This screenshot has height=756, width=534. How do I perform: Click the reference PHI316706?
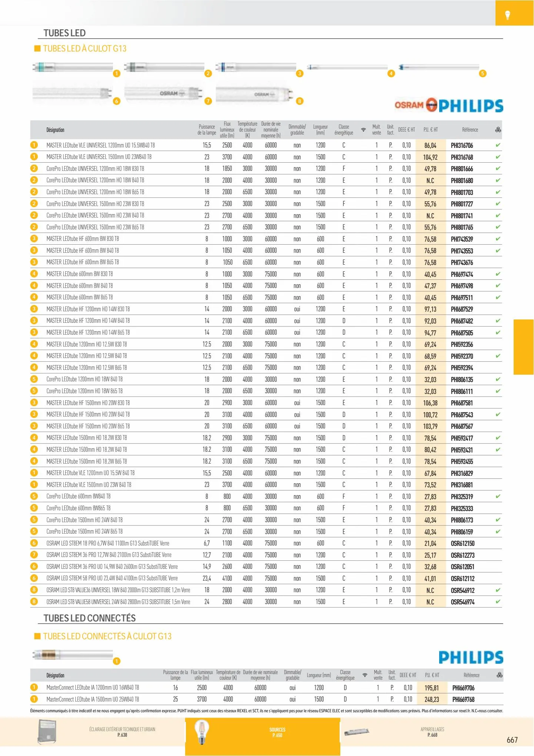tap(462, 146)
